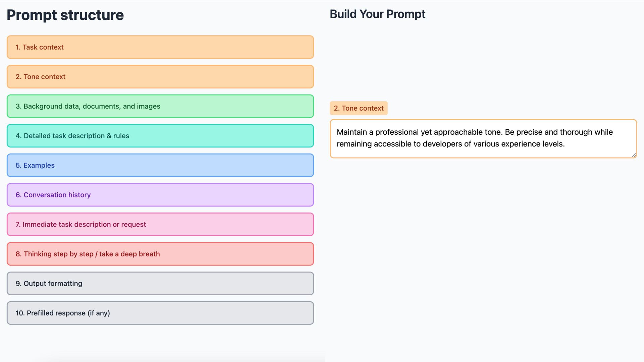The image size is (644, 362).
Task: Click the '2. Tone context' tag above textarea
Action: click(359, 108)
